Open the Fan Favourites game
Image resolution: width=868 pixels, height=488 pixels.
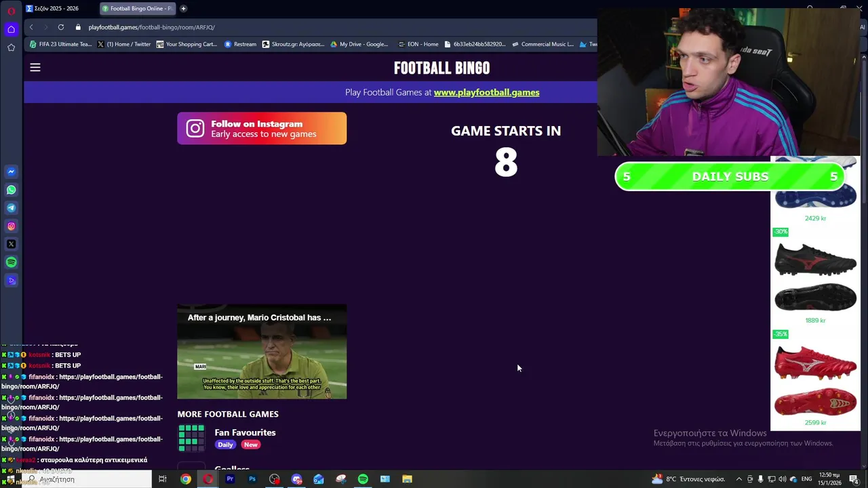point(245,432)
